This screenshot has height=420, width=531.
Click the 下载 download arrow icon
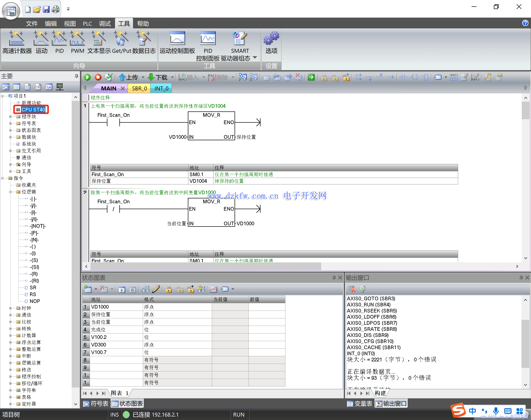[151, 77]
